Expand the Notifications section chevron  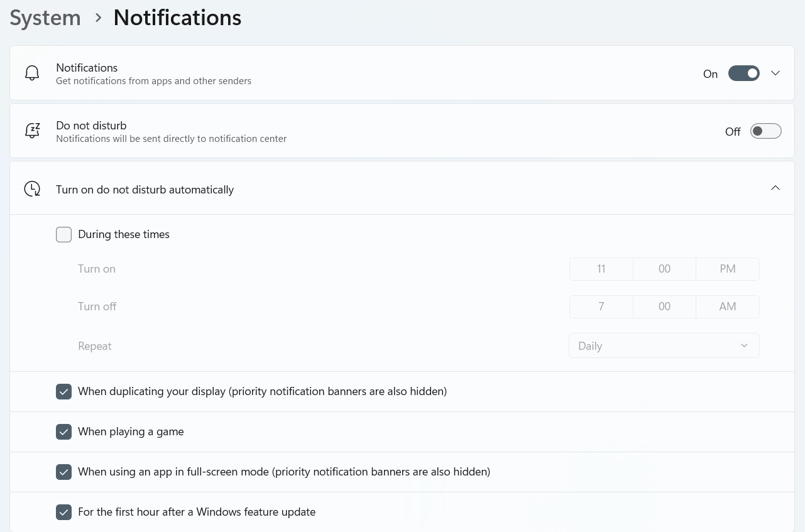point(775,73)
